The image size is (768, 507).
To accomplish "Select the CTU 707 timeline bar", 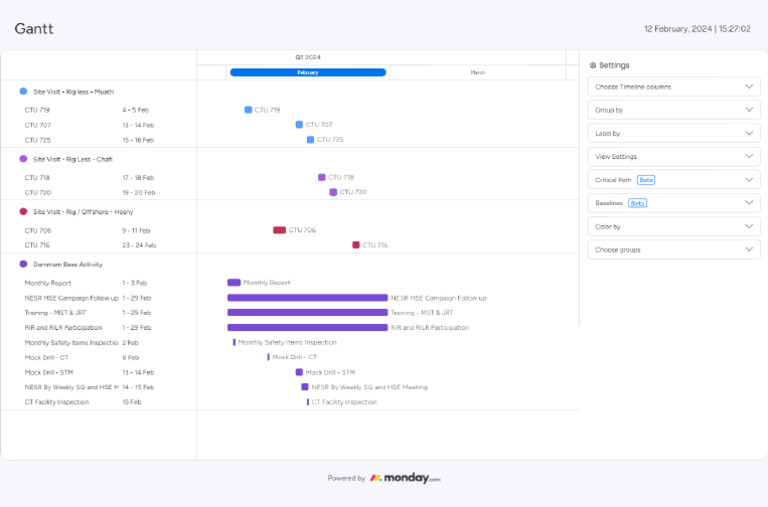I will tap(299, 125).
